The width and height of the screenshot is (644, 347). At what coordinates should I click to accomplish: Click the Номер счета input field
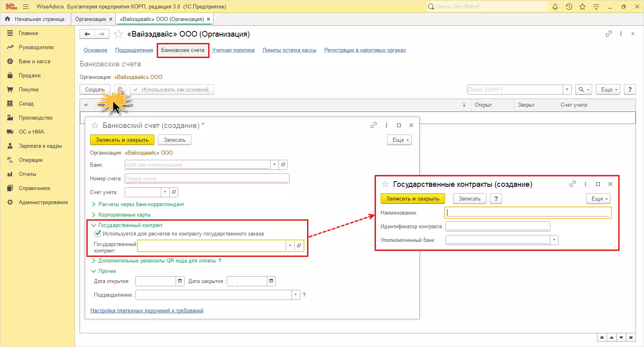pyautogui.click(x=207, y=178)
